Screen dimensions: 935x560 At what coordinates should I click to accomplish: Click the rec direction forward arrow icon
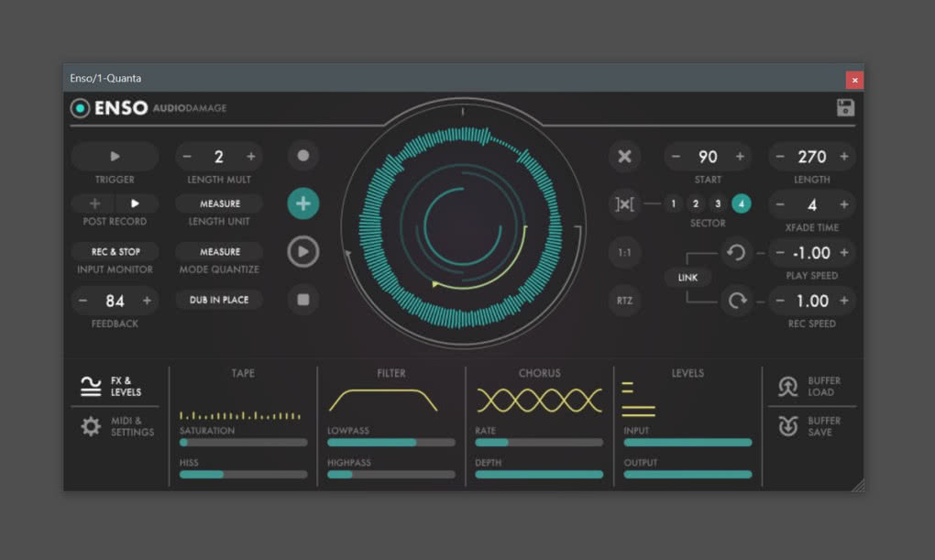[x=736, y=301]
